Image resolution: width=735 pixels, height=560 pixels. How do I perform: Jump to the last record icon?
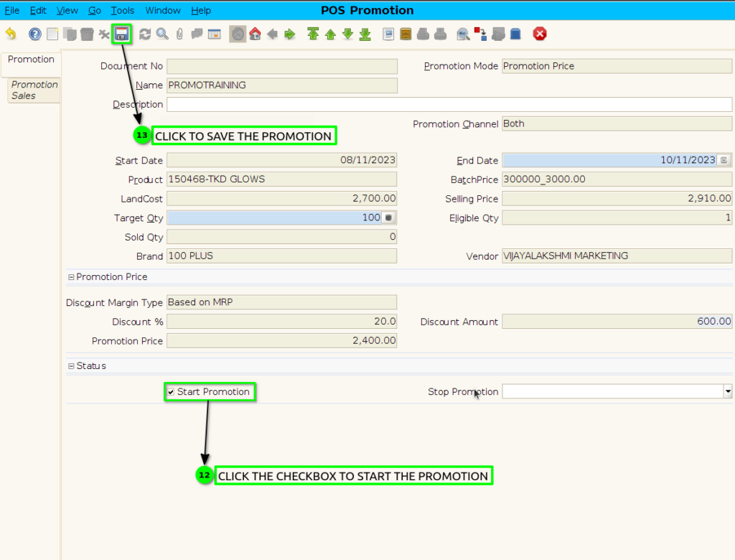[x=365, y=34]
